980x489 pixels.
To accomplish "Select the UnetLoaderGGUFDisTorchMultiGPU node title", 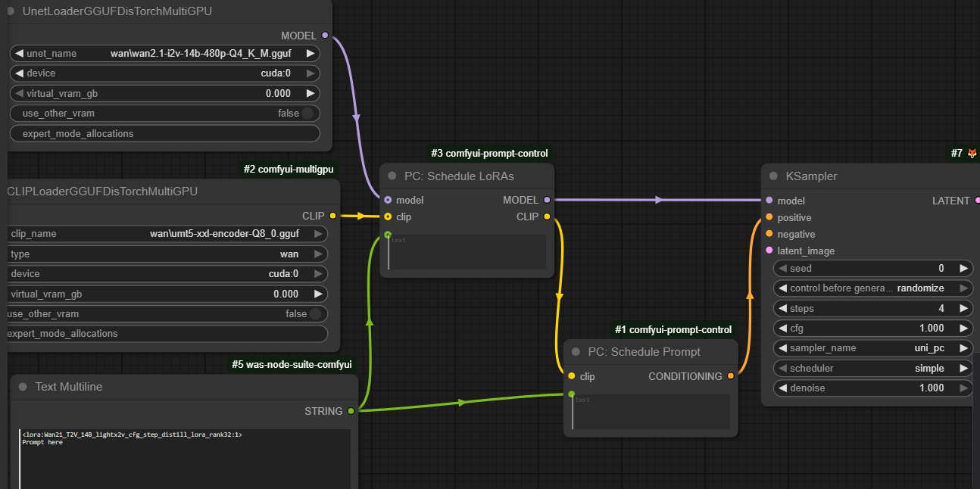I will pyautogui.click(x=117, y=11).
